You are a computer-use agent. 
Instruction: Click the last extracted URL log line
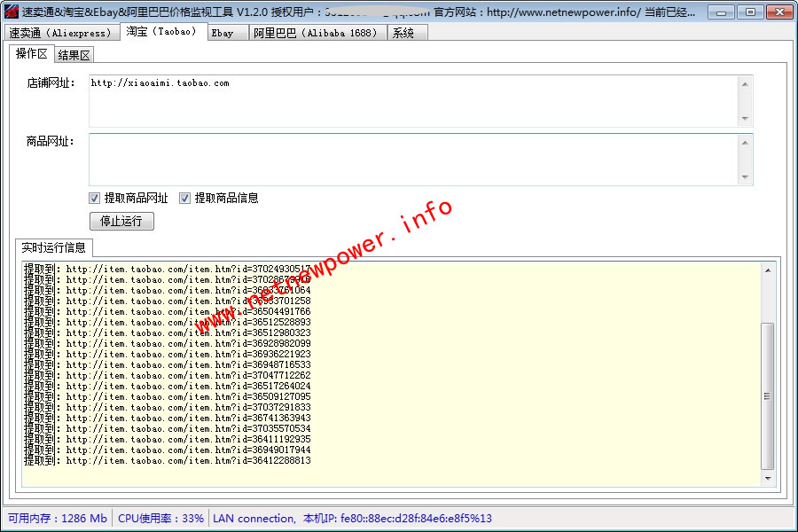tap(168, 461)
